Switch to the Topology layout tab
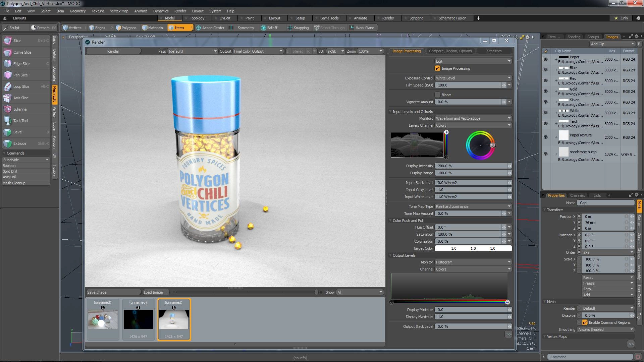This screenshot has width=644, height=362. pyautogui.click(x=197, y=18)
